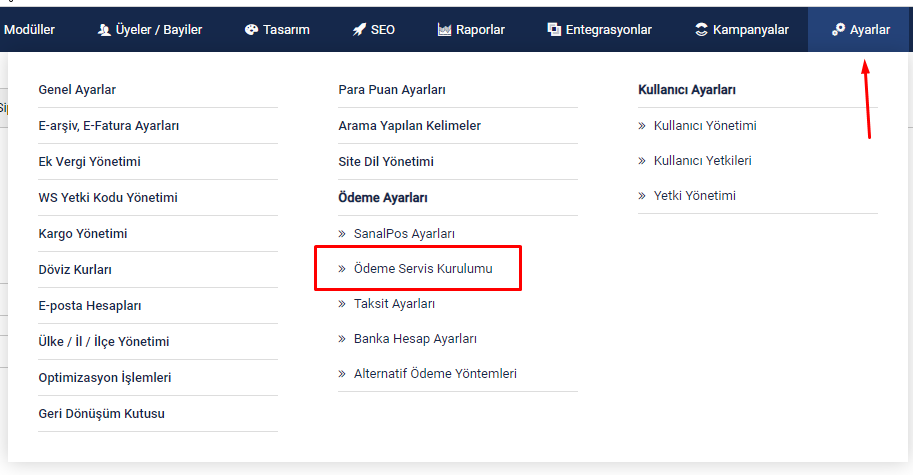Screen dimensions: 913x475
Task: Go to Banka Hesap Ayarları
Action: coord(415,339)
